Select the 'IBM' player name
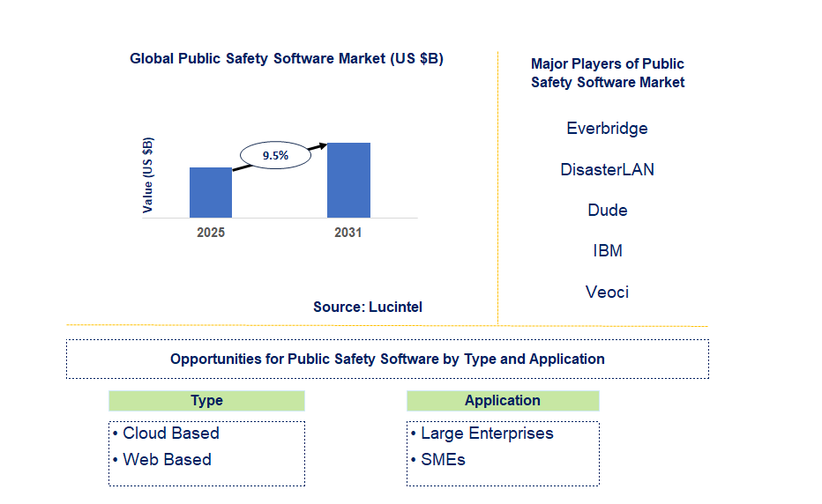Viewport: 822px width, 504px height. click(608, 251)
